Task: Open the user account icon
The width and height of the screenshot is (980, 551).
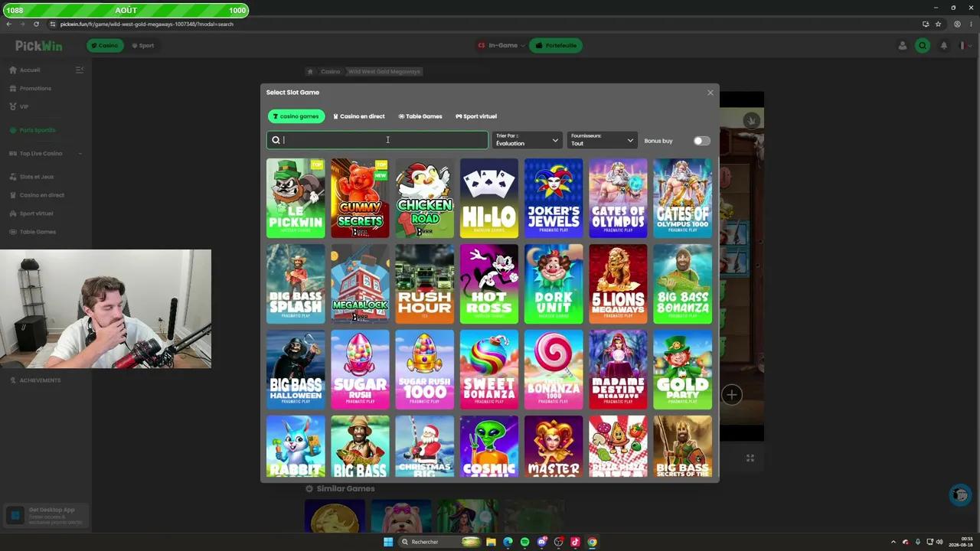Action: tap(903, 46)
